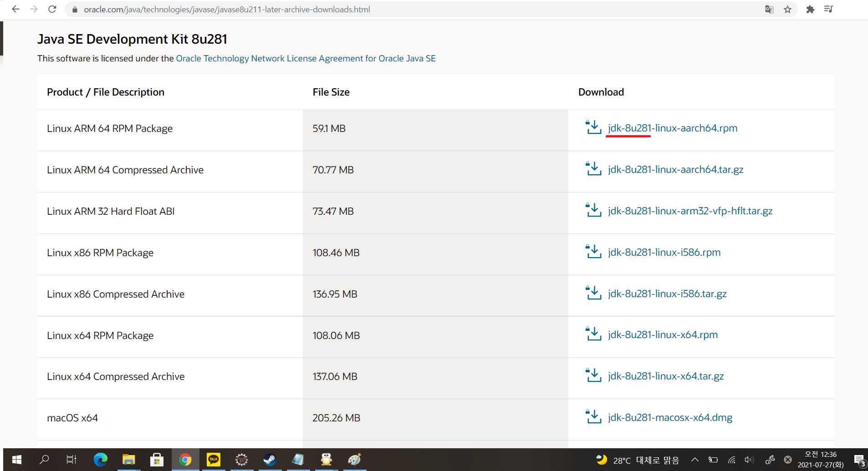Download jdk-8u281-macosx-x64.dmg
Screen dimensions: 868x471
click(670, 418)
